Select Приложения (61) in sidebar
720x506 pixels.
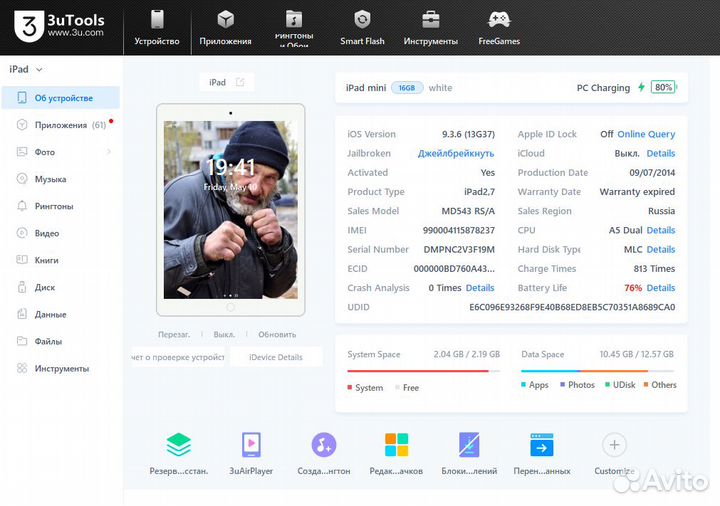pyautogui.click(x=61, y=125)
